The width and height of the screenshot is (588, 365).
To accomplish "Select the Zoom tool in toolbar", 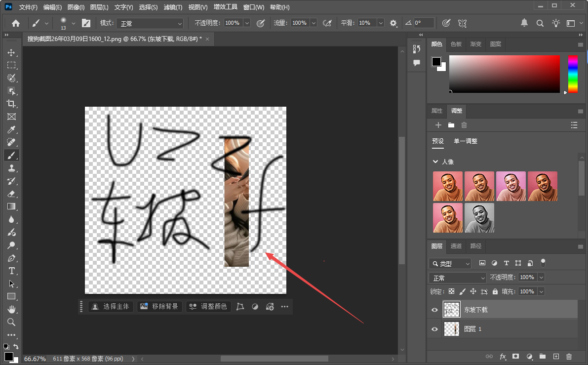I will (11, 322).
